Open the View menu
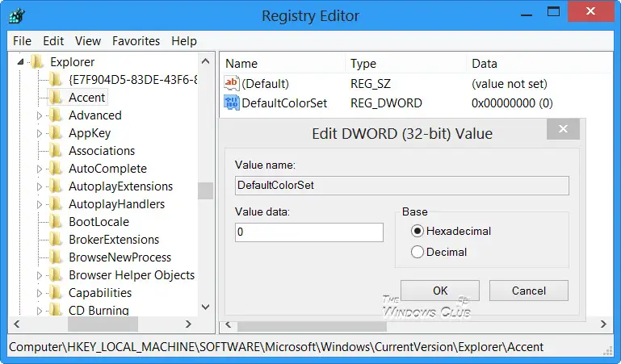This screenshot has height=364, width=621. pyautogui.click(x=88, y=41)
